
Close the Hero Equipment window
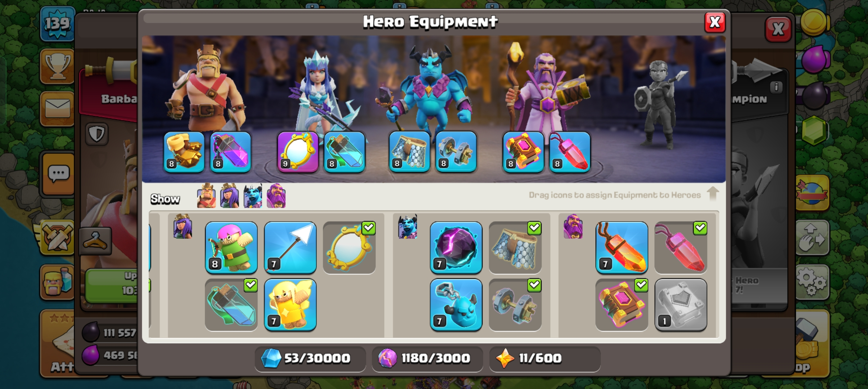coord(715,22)
